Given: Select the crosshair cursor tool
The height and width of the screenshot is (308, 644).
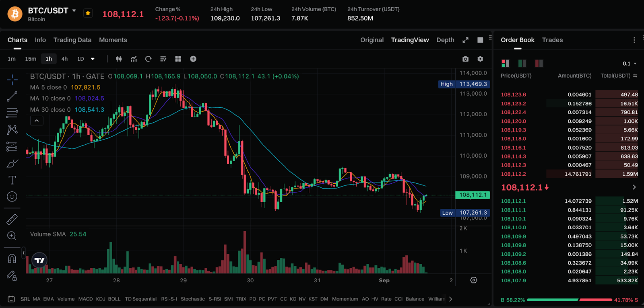Looking at the screenshot, I should (x=12, y=80).
